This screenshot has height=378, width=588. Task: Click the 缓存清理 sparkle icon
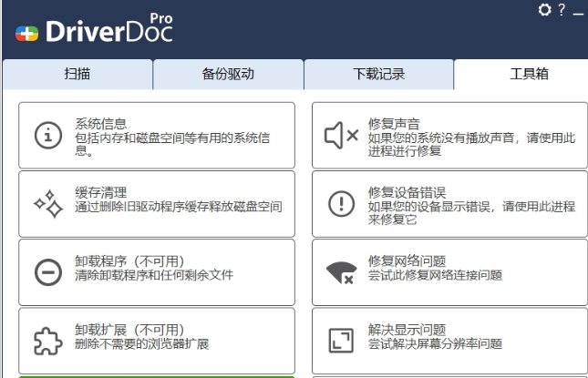point(48,204)
